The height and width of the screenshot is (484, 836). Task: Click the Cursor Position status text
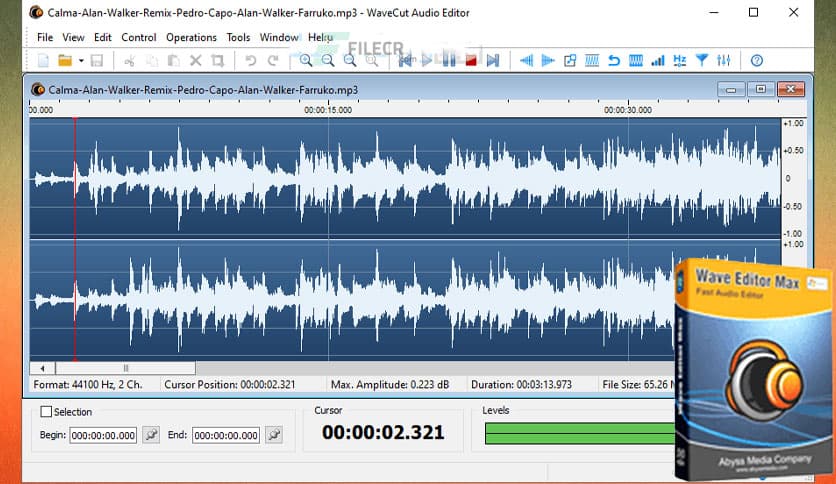pyautogui.click(x=230, y=384)
